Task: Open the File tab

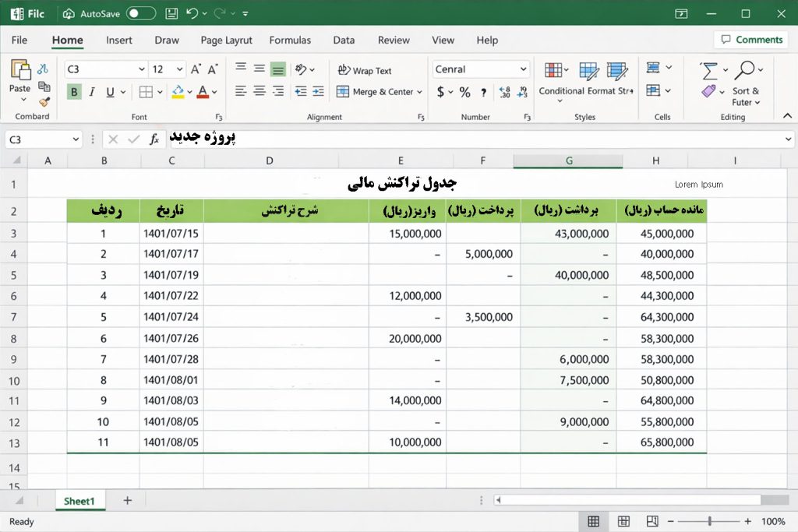Action: 19,41
